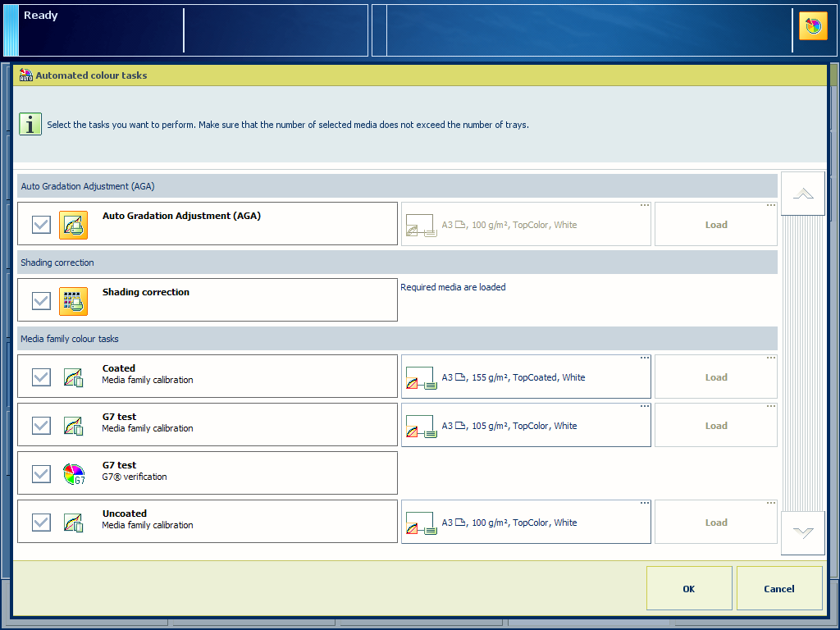Click the scroll up arrow button
Screen dimensions: 840x630
point(803,194)
